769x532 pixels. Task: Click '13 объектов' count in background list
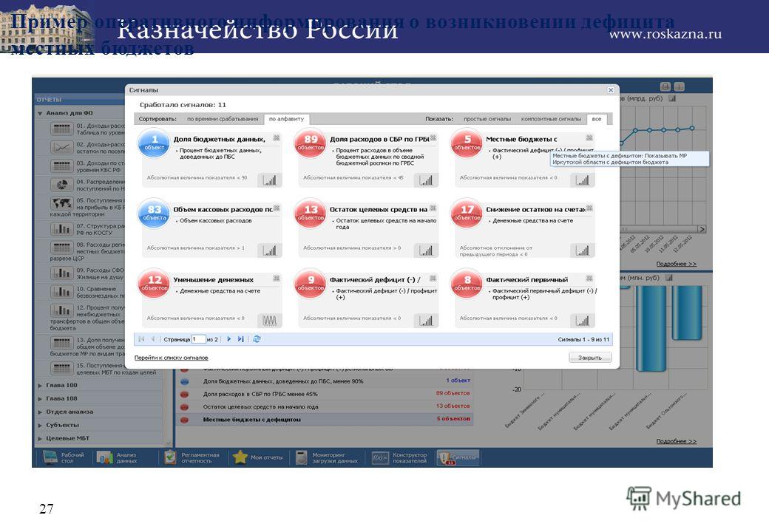453,406
